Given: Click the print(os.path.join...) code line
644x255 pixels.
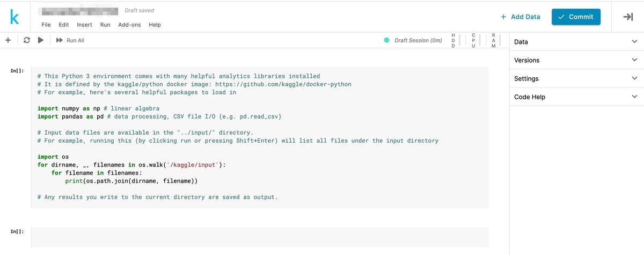Looking at the screenshot, I should coord(131,181).
